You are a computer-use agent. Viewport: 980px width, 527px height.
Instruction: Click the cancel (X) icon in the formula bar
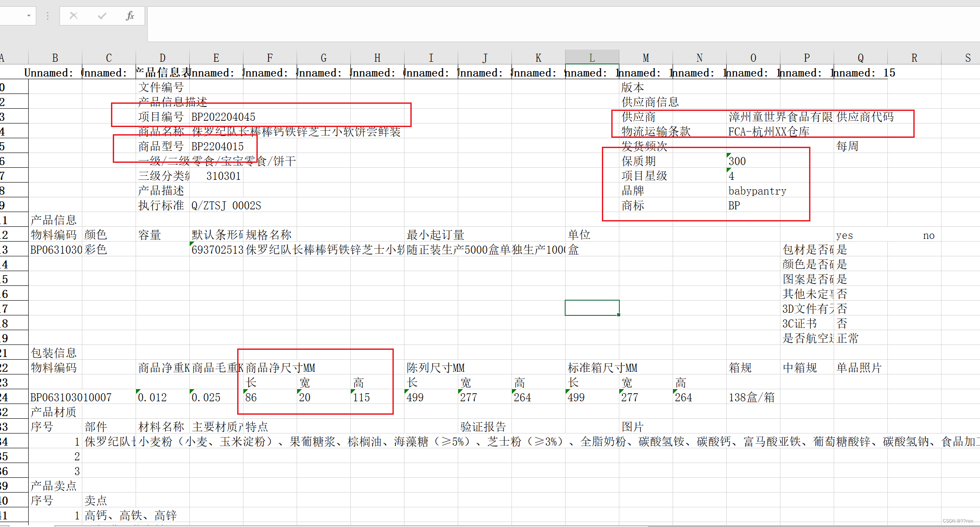(x=73, y=16)
